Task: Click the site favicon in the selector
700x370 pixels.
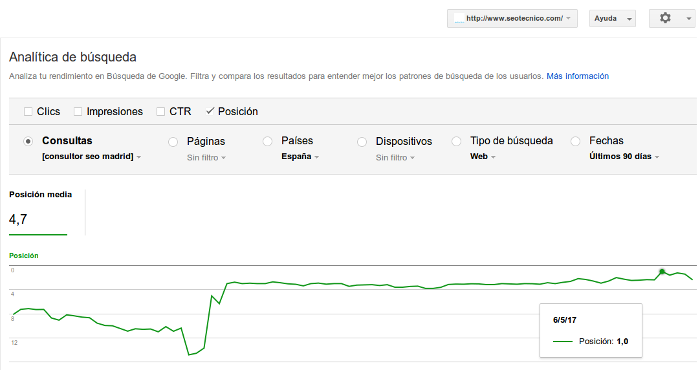Action: coord(459,19)
